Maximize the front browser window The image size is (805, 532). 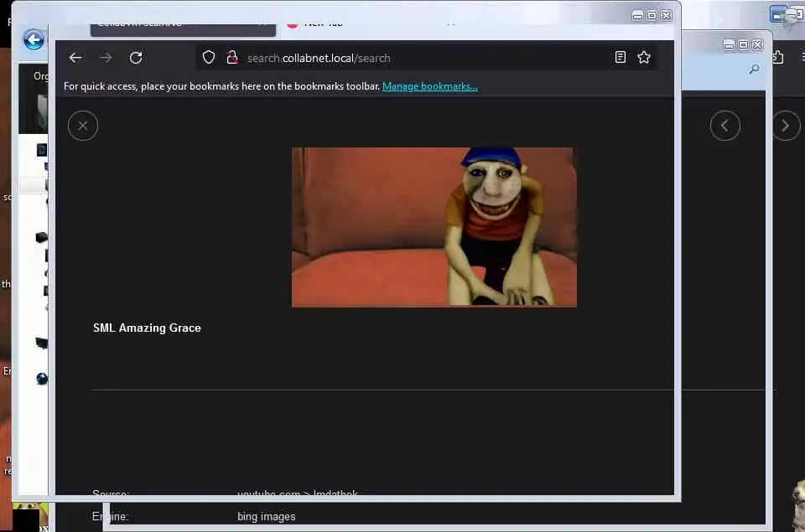pos(652,15)
